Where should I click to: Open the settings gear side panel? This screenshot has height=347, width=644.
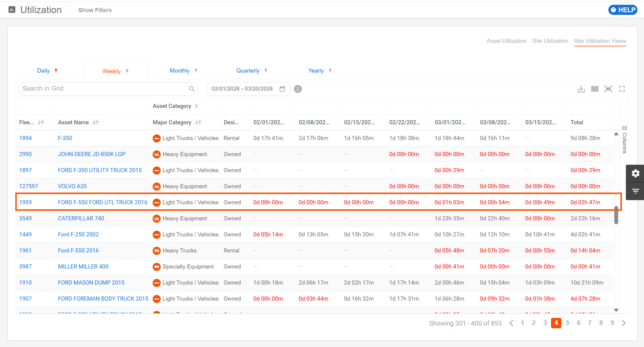click(x=635, y=173)
